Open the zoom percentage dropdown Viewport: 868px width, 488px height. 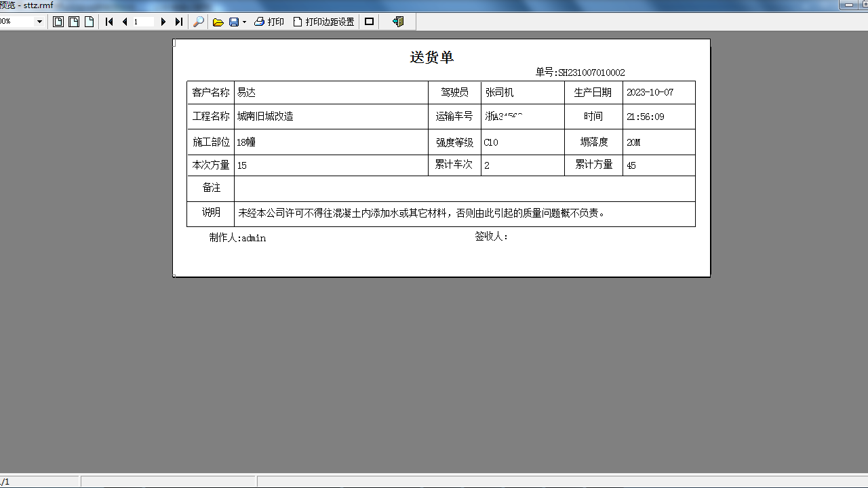point(39,22)
